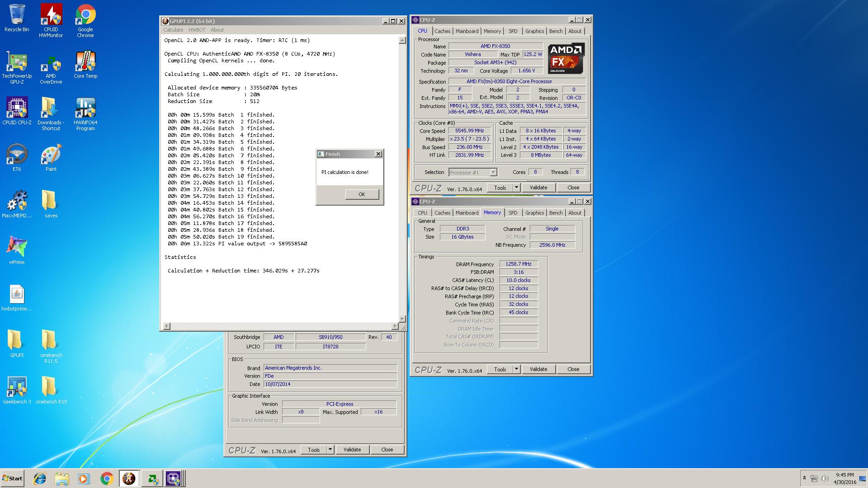Switch to Mainboard tab in top CPU-Z
This screenshot has width=868, height=488.
click(467, 31)
